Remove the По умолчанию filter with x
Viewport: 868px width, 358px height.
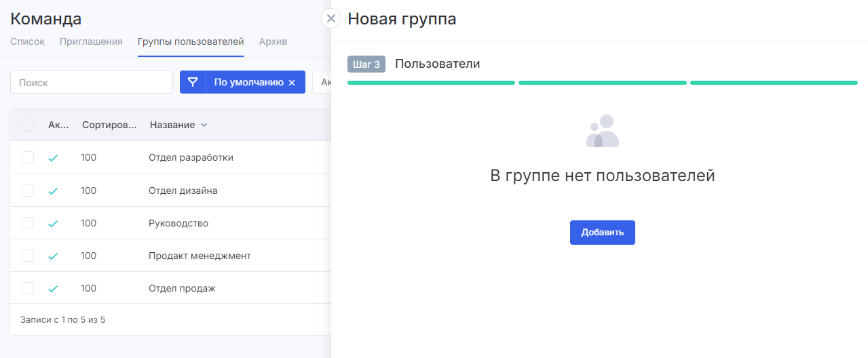click(x=292, y=83)
